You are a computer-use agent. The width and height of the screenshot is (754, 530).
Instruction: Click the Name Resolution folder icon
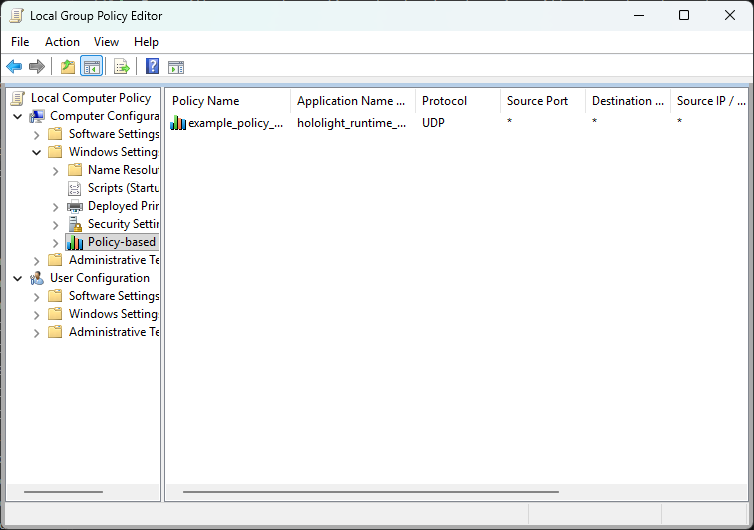pyautogui.click(x=75, y=170)
